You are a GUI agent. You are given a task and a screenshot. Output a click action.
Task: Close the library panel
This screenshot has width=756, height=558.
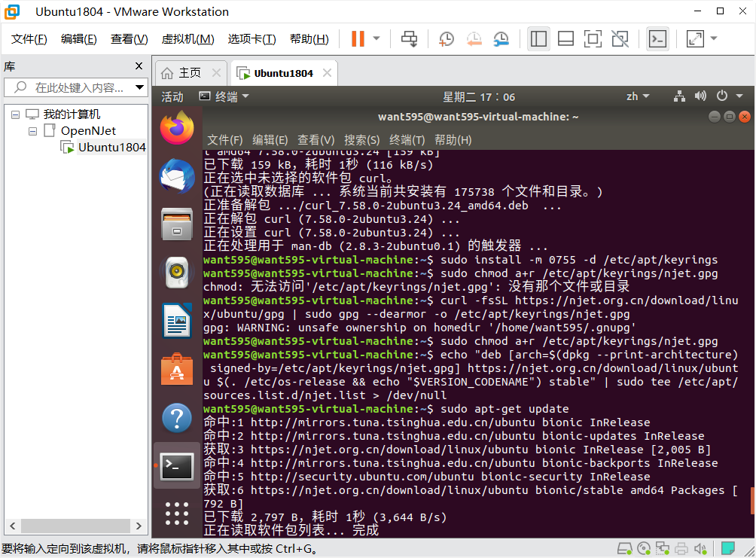point(139,66)
